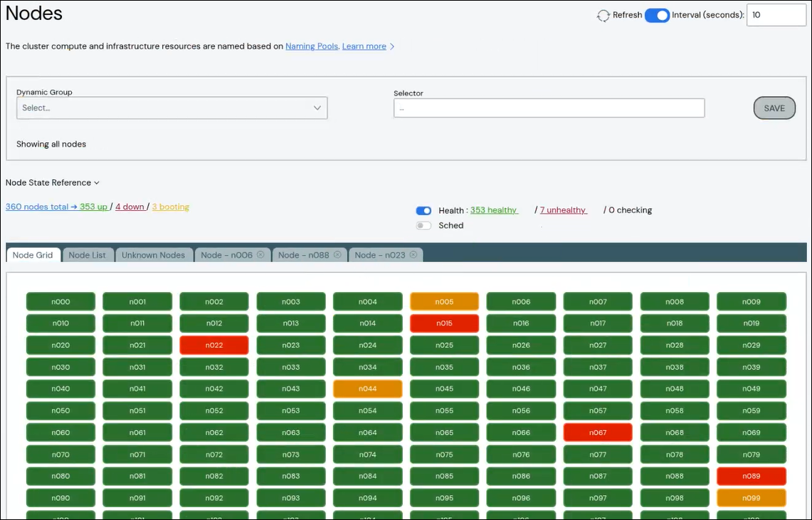Select the red n015 node tile
The height and width of the screenshot is (520, 812).
pos(444,323)
